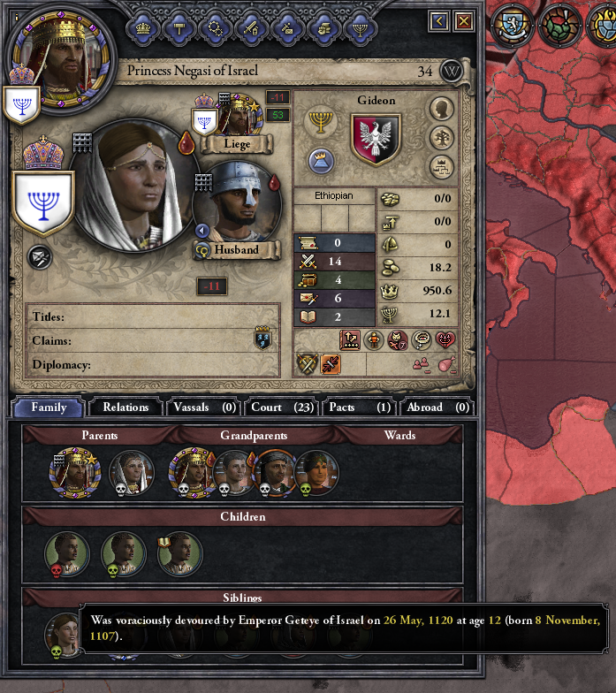Open the Gideon dynasty coat of arms
616x693 pixels.
[x=376, y=140]
